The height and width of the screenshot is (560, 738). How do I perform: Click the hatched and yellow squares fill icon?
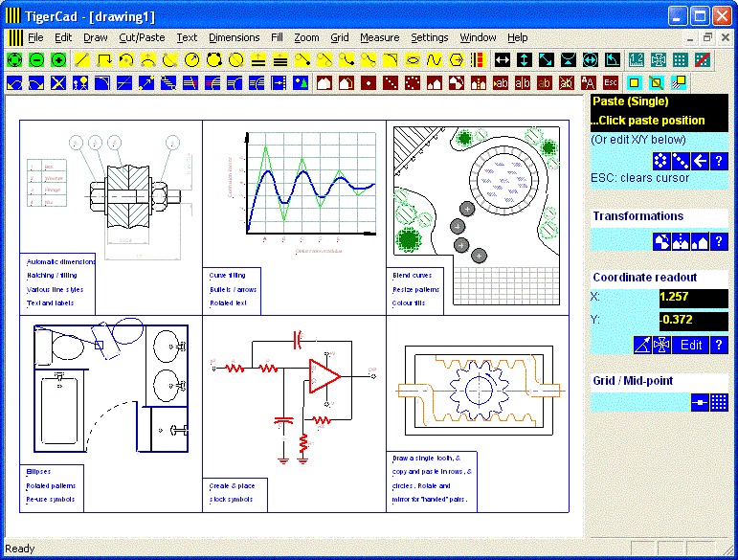(679, 83)
